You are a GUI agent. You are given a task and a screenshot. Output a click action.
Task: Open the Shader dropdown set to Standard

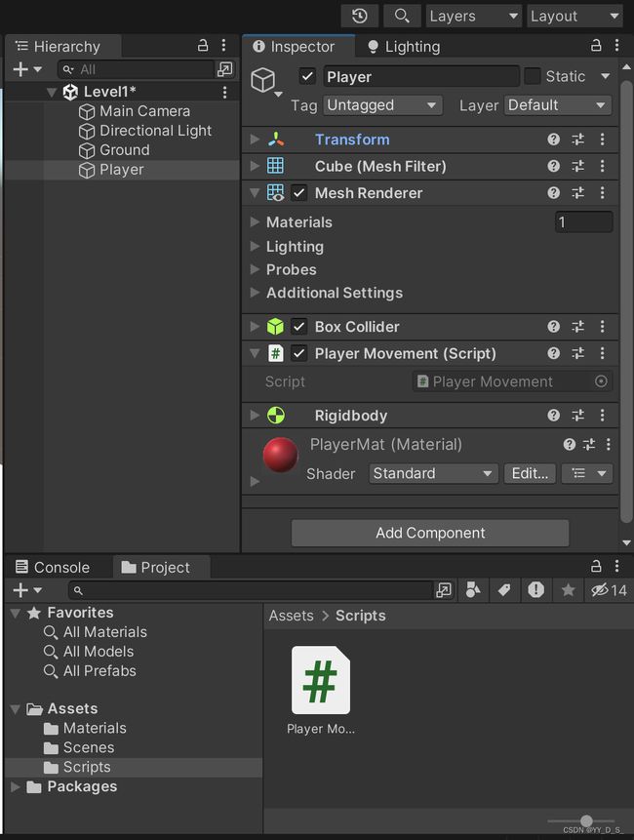click(433, 473)
